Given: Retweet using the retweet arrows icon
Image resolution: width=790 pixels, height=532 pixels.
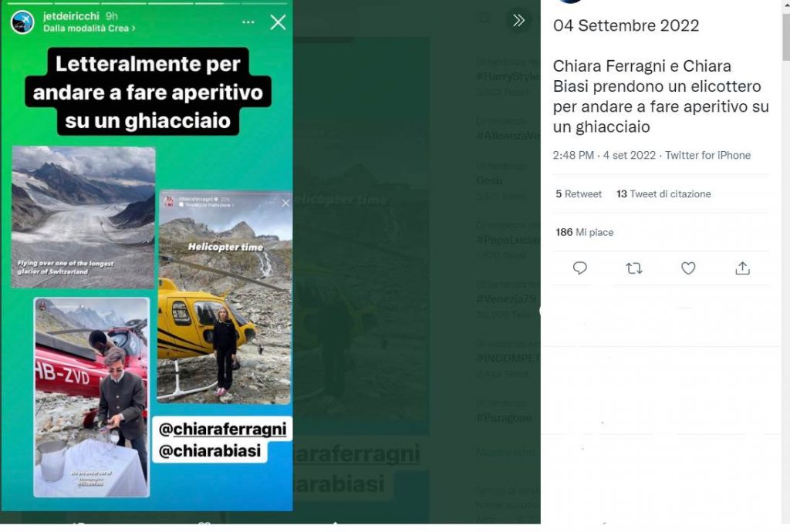Looking at the screenshot, I should (634, 268).
